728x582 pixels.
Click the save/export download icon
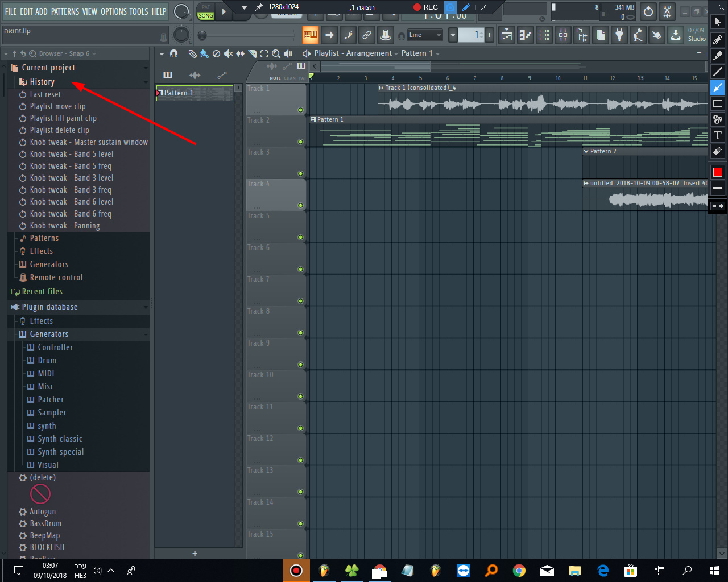676,35
